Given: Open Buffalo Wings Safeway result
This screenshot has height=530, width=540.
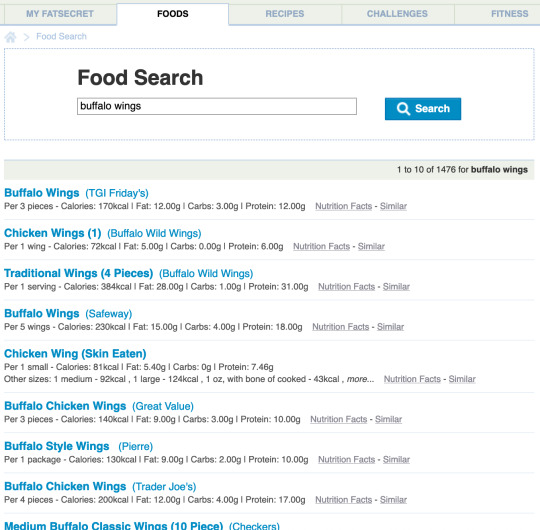Looking at the screenshot, I should (x=42, y=314).
